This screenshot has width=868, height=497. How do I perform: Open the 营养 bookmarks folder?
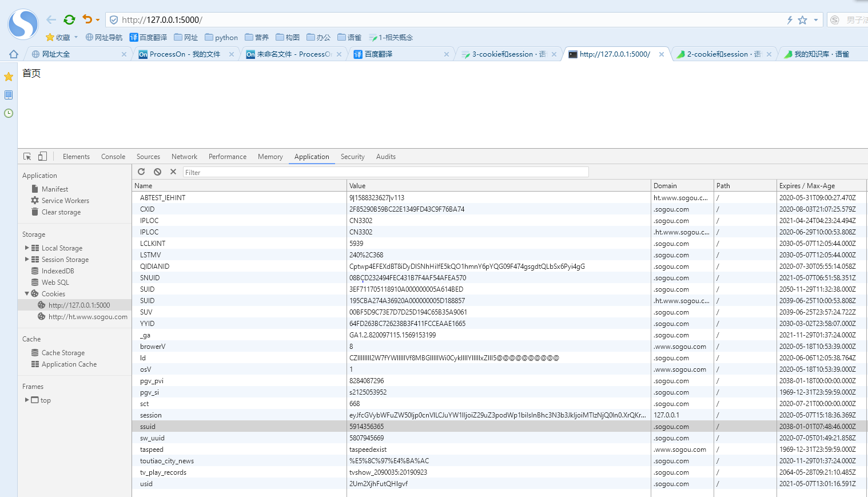(257, 37)
